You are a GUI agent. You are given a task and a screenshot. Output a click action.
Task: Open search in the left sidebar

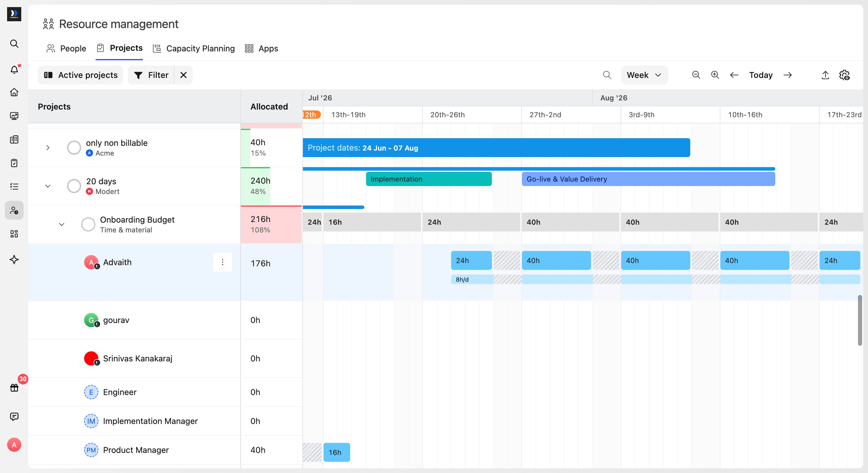tap(14, 43)
